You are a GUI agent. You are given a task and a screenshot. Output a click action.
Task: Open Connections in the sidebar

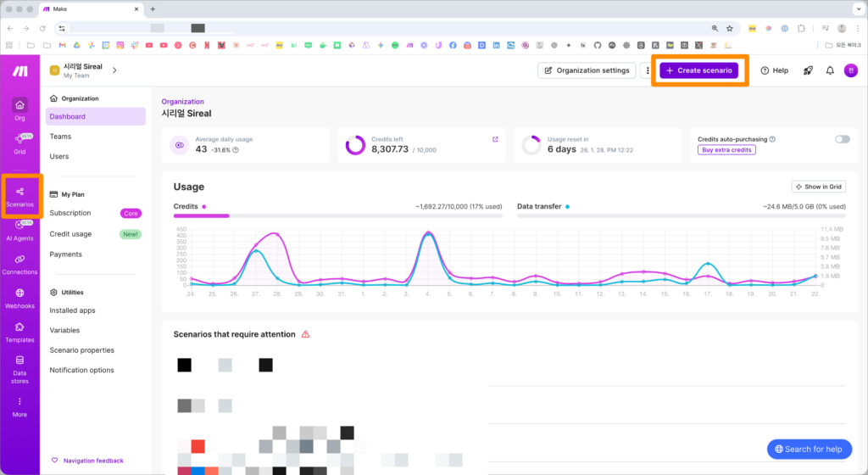pyautogui.click(x=19, y=264)
